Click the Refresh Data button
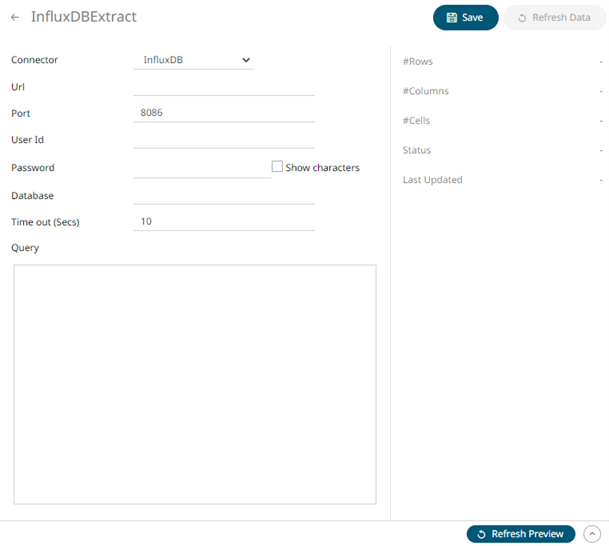The height and width of the screenshot is (546, 609). coord(554,18)
